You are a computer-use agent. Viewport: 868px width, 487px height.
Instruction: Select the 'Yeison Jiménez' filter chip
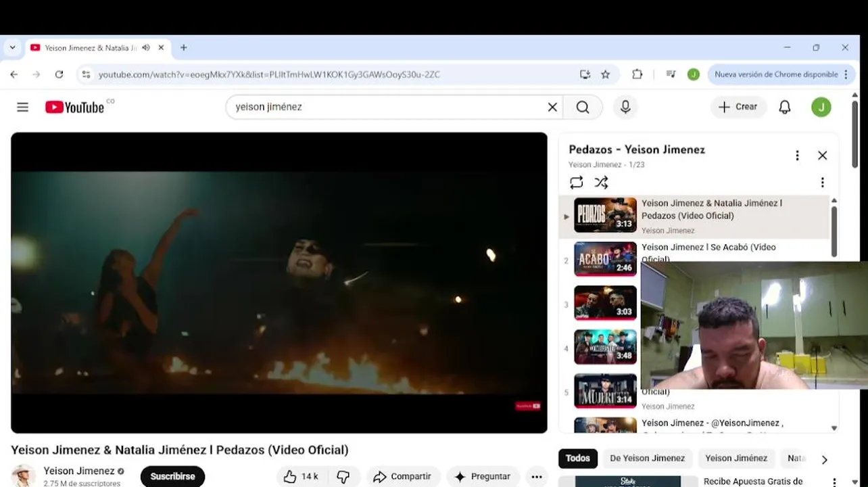736,458
